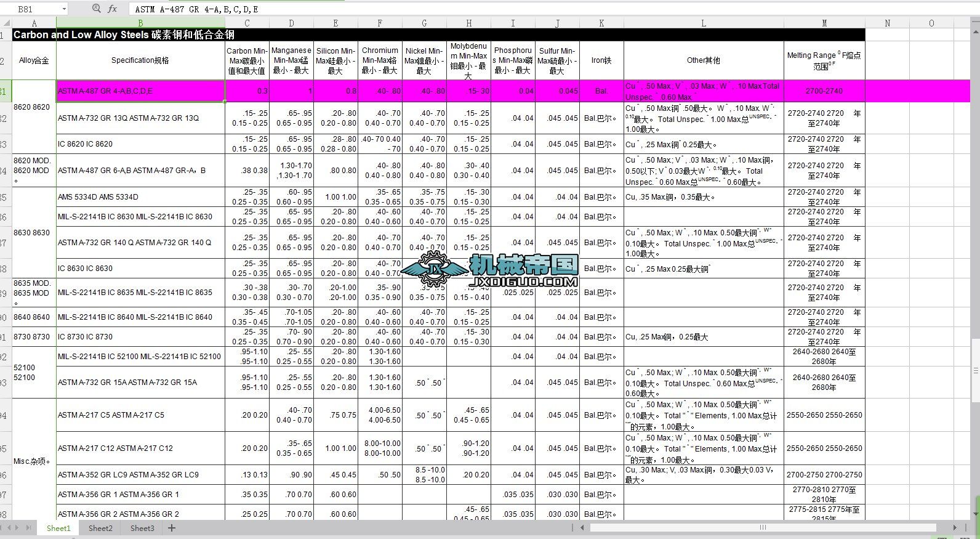Viewport: 980px width, 539px height.
Task: Click the 'Molybdenum Min-Max' header cell
Action: pos(468,60)
